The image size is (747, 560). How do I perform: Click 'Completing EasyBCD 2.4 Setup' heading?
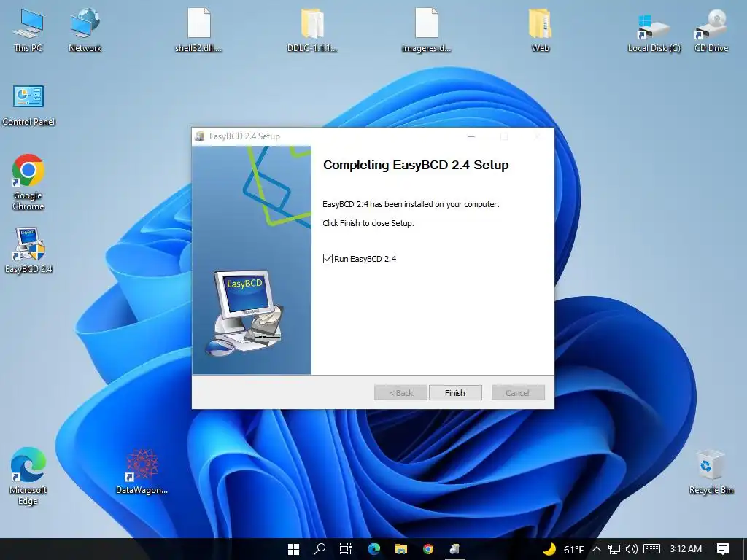[x=416, y=166]
